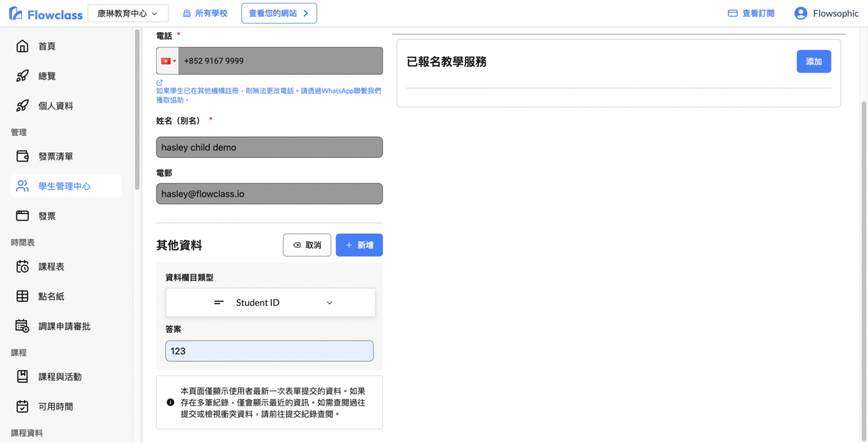
Task: Open 學生管理中心 in the sidebar
Action: 66,186
